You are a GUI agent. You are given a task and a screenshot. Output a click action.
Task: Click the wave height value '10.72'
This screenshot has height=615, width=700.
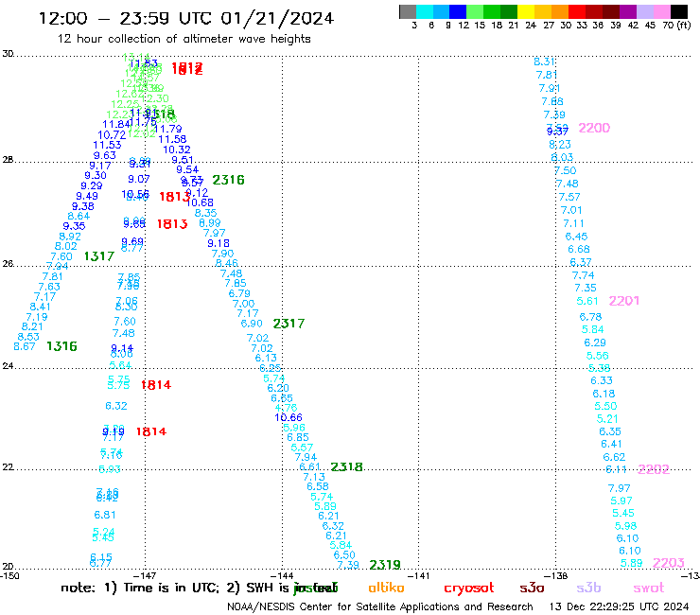pos(112,135)
